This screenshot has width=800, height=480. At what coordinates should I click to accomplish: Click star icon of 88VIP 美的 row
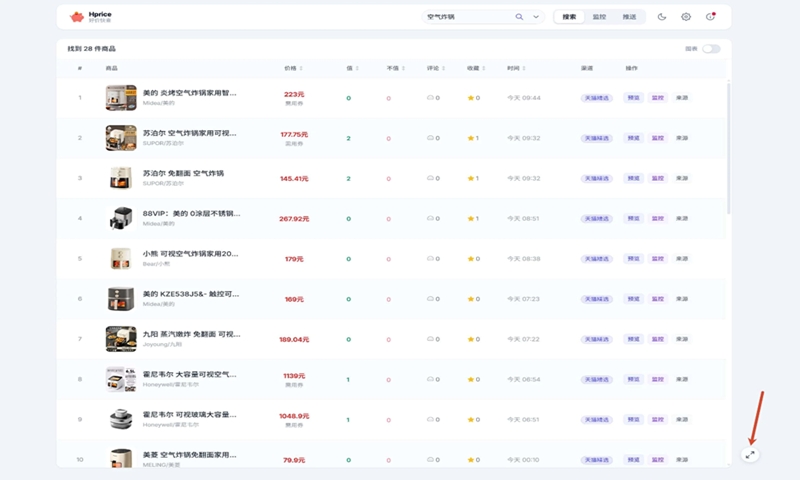(x=470, y=219)
